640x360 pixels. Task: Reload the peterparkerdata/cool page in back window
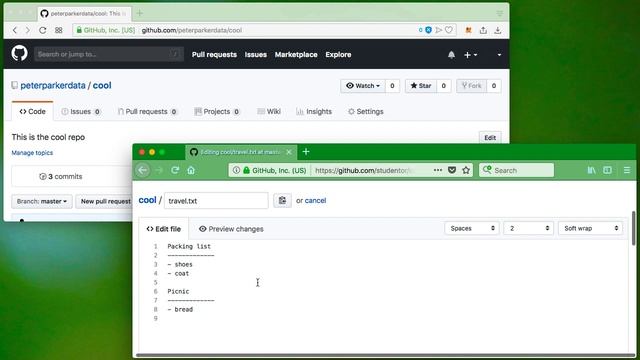[42, 30]
